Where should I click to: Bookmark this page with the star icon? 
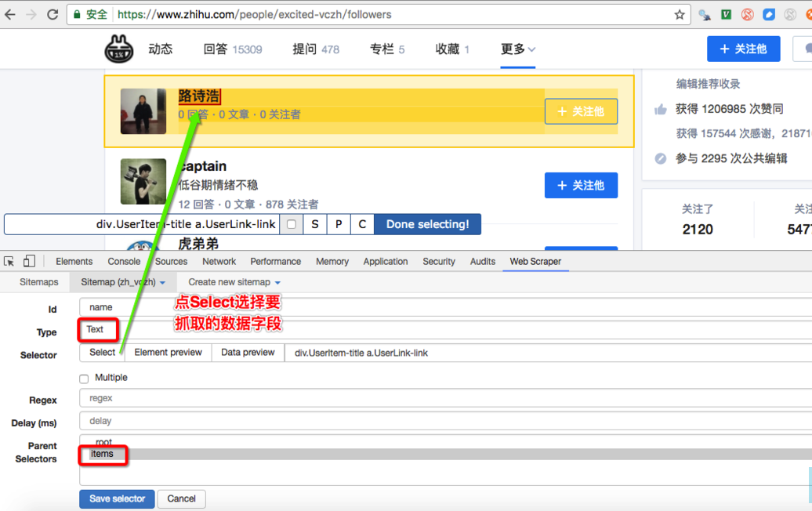(x=679, y=15)
